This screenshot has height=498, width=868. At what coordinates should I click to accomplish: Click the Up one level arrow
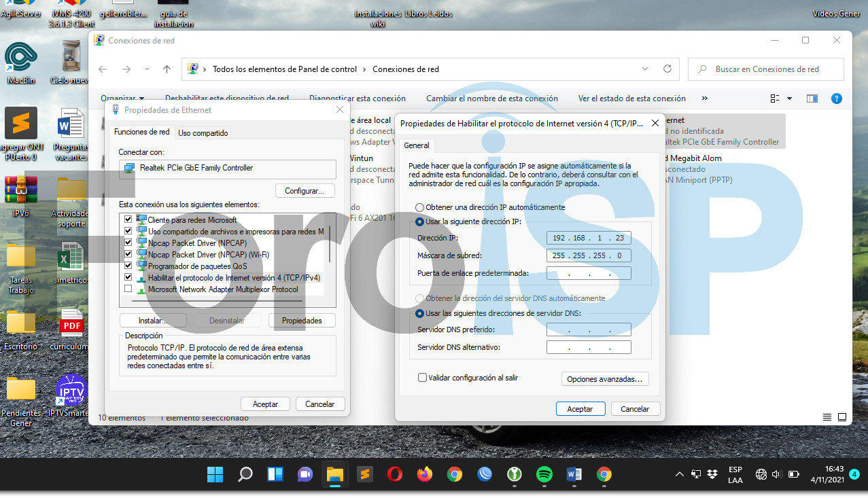coord(167,69)
